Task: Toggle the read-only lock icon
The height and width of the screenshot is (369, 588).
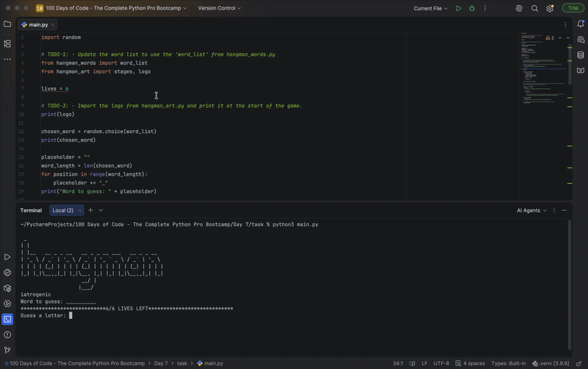Action: [x=579, y=363]
